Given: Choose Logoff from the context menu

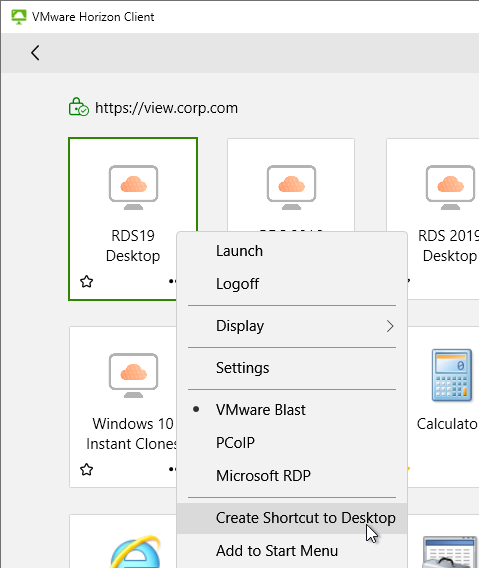Looking at the screenshot, I should [x=292, y=284].
